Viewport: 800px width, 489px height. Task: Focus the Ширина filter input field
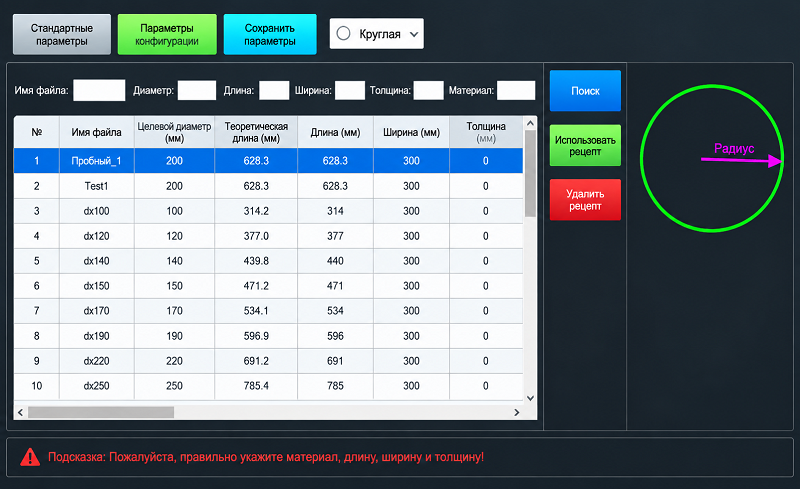349,90
